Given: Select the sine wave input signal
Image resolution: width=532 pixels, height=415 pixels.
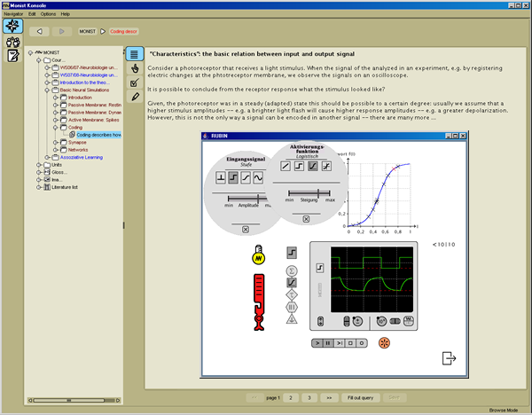Looking at the screenshot, I should (258, 178).
